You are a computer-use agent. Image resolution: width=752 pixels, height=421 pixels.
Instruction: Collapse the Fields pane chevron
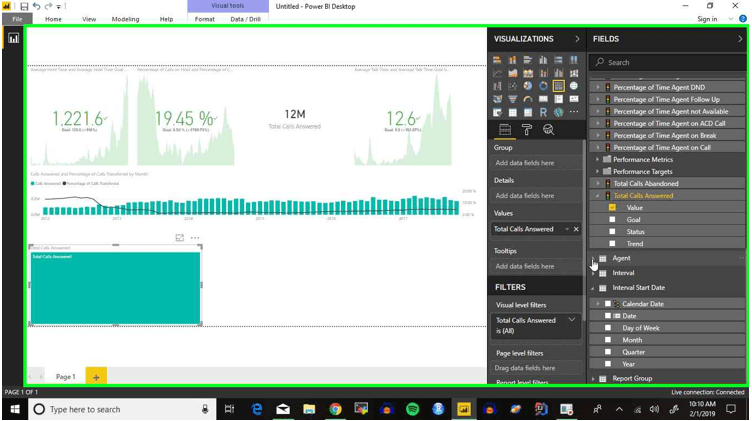(740, 39)
